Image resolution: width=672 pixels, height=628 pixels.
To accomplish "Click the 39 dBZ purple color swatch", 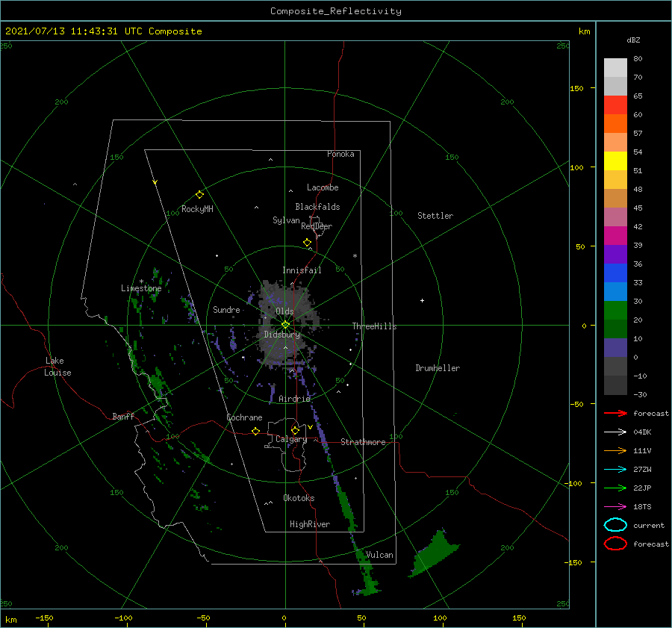I will [615, 254].
